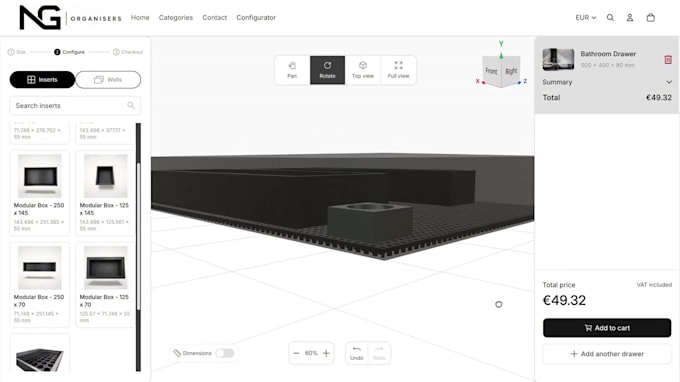Click the 60% zoom level value
This screenshot has height=382, width=680.
point(311,353)
